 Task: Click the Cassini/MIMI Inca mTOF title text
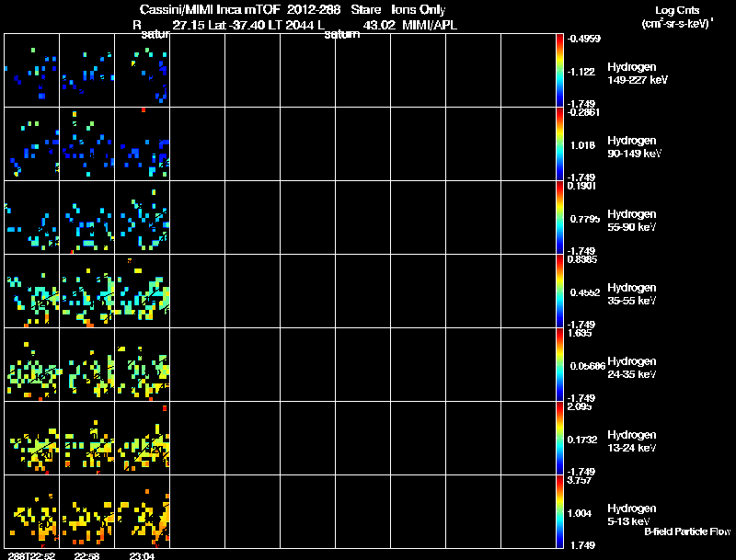(210, 10)
